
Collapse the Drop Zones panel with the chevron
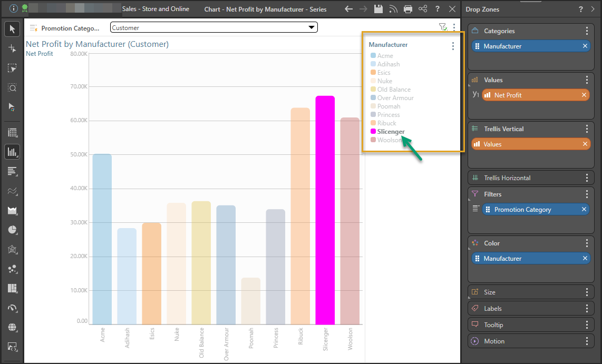click(593, 9)
